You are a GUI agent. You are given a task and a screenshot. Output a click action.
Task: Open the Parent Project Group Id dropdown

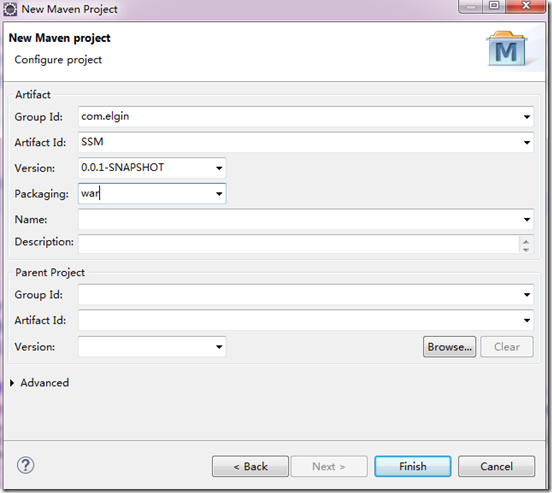tap(527, 295)
